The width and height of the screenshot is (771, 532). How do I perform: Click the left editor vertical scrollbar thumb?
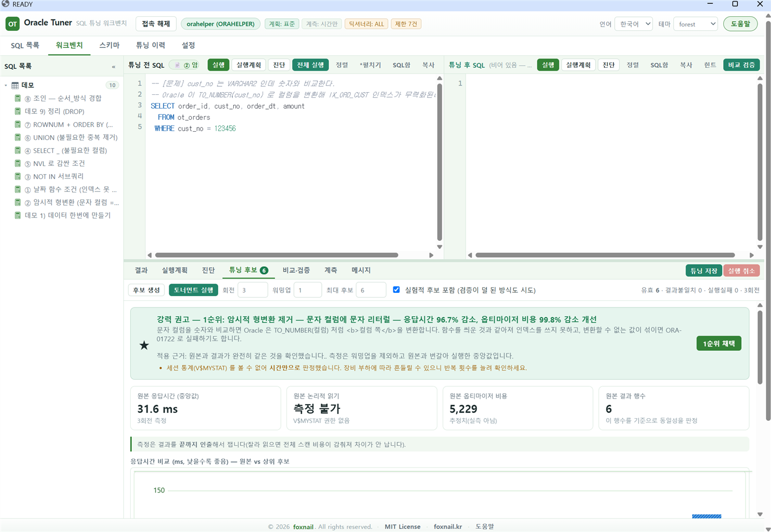click(x=439, y=162)
